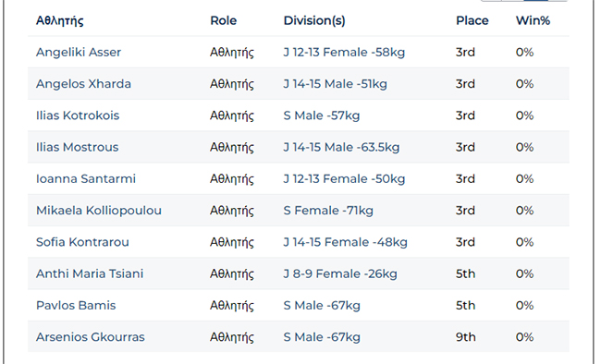Sort table by Win% column header

pyautogui.click(x=533, y=20)
